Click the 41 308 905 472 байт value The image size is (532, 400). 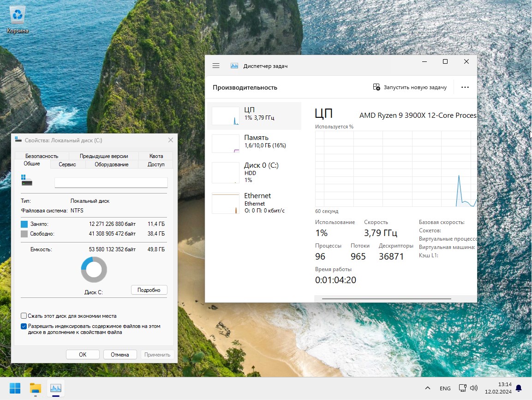click(x=112, y=234)
